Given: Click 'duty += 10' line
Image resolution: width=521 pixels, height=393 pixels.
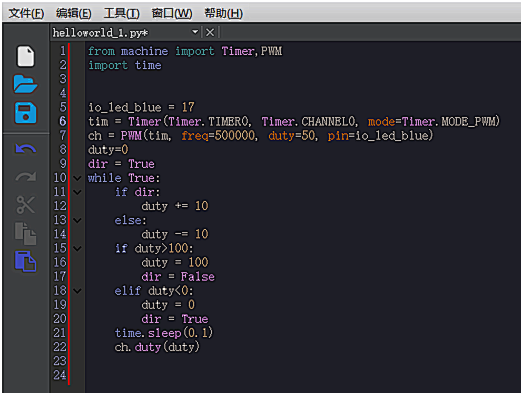Looking at the screenshot, I should pos(175,206).
